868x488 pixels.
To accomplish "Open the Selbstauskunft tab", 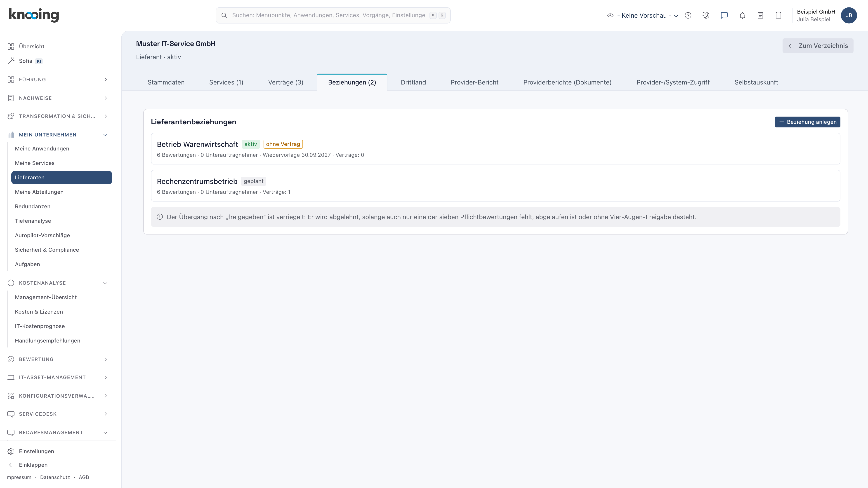I will pyautogui.click(x=756, y=82).
